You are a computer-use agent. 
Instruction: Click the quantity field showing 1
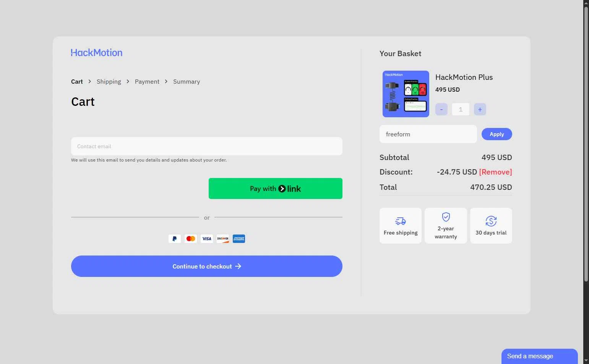tap(461, 109)
